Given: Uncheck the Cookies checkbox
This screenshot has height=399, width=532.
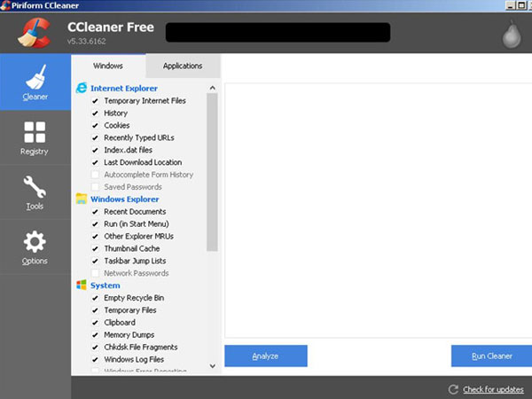Looking at the screenshot, I should [96, 125].
